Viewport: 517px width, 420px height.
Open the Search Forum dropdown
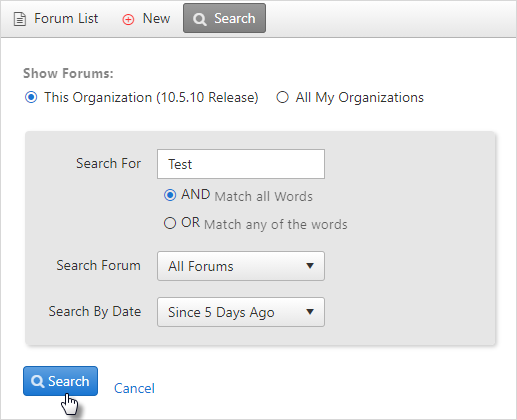tap(241, 266)
